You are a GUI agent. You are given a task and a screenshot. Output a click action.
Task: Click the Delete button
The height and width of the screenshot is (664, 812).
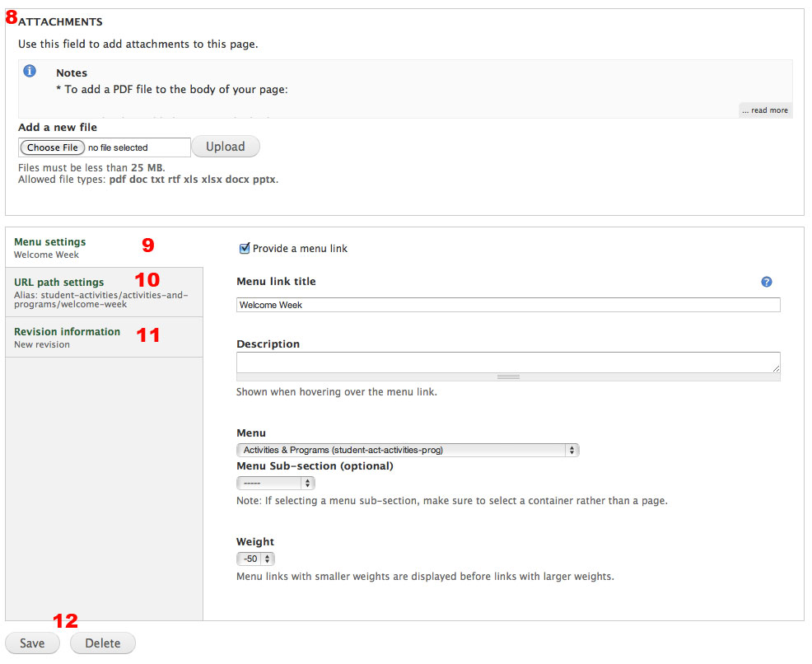pyautogui.click(x=103, y=643)
